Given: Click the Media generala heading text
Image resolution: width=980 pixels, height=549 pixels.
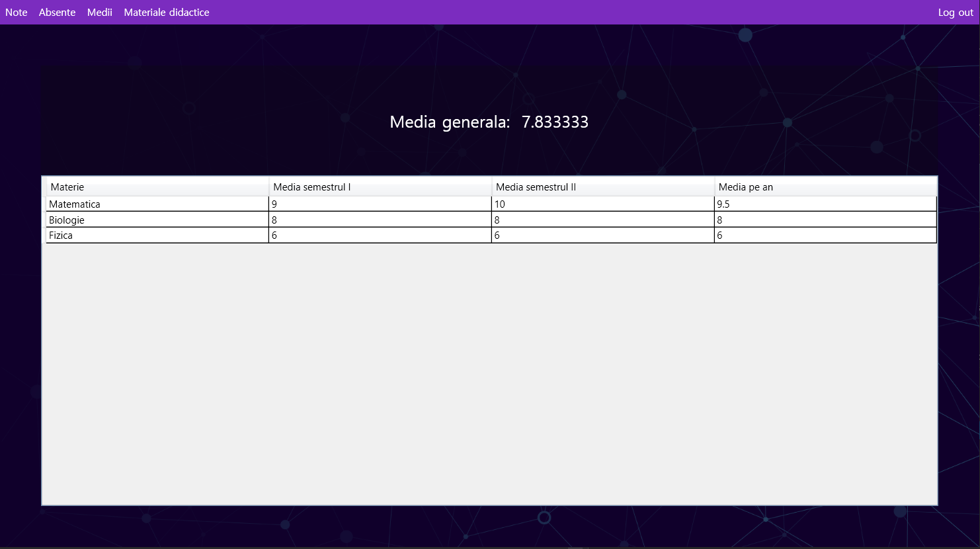Looking at the screenshot, I should pos(449,122).
